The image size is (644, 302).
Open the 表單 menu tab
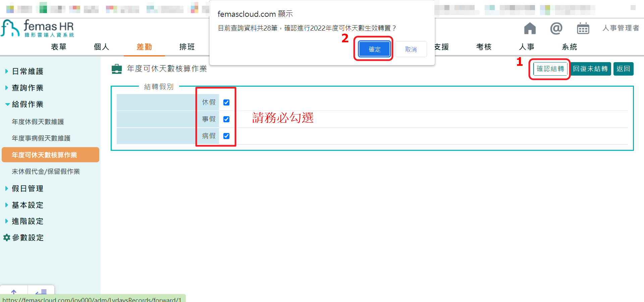(59, 47)
